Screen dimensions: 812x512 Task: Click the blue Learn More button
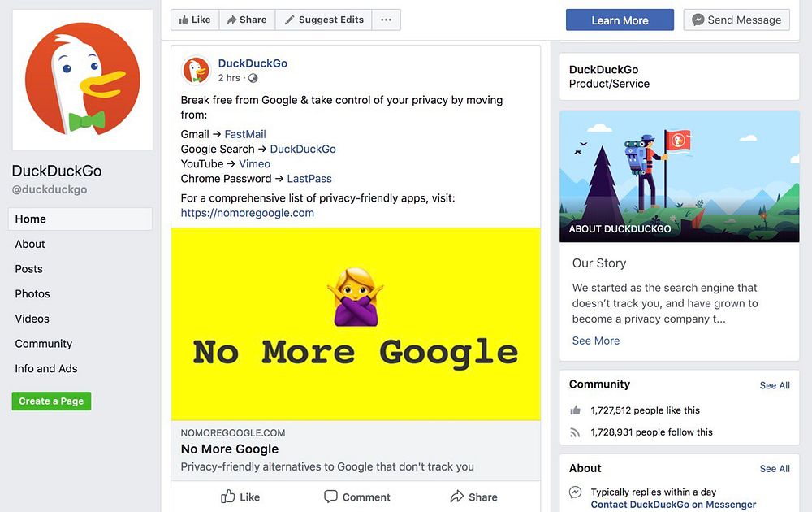point(620,20)
